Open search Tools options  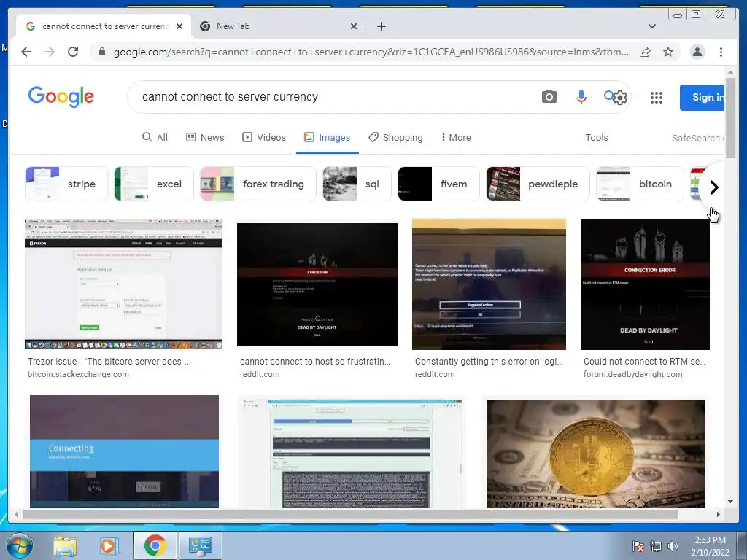597,138
